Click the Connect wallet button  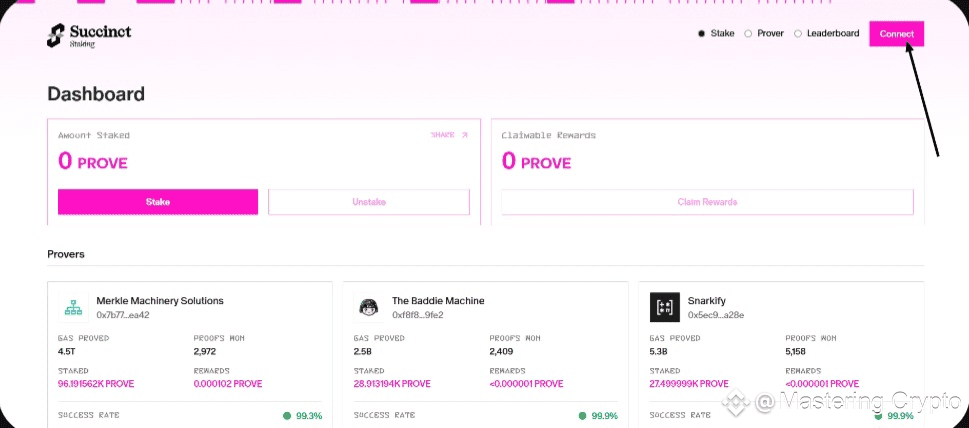coord(897,34)
